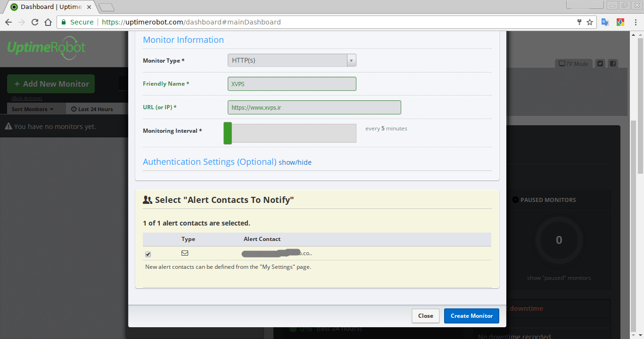
Task: Minimize the browser window
Action: [613, 5]
